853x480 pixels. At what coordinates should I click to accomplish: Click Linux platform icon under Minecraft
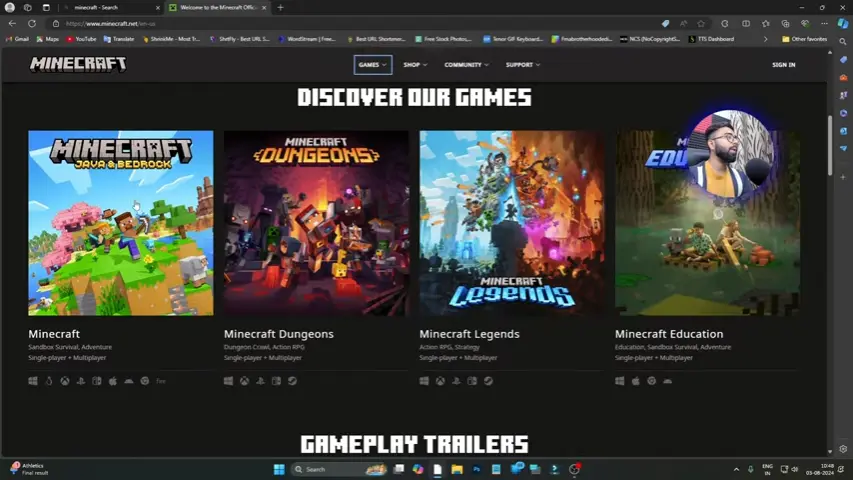tap(49, 381)
